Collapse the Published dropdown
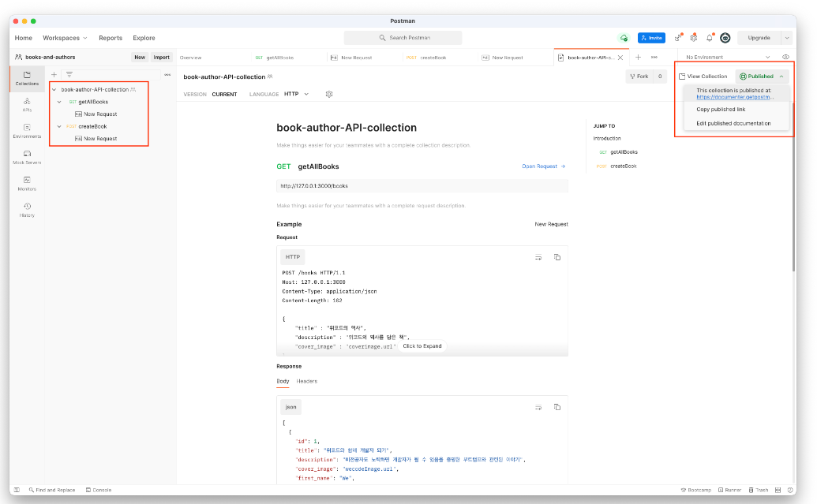 762,77
